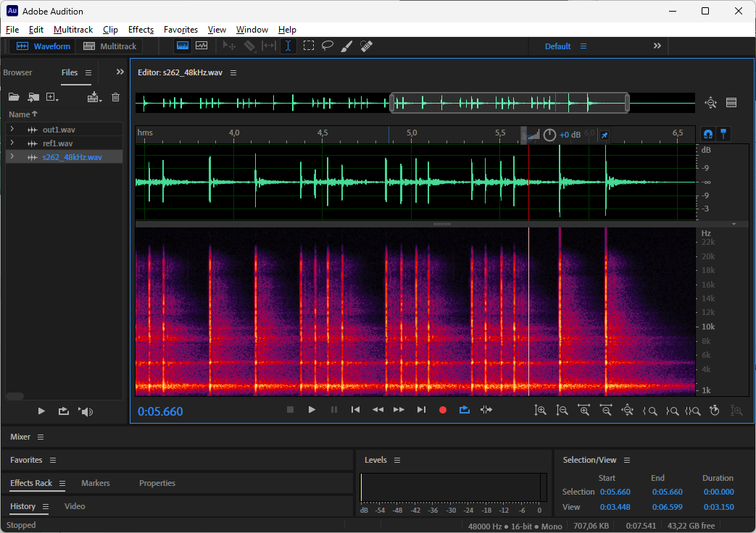Move playhead to previous marker
Viewport: 756px width, 533px height.
click(355, 410)
